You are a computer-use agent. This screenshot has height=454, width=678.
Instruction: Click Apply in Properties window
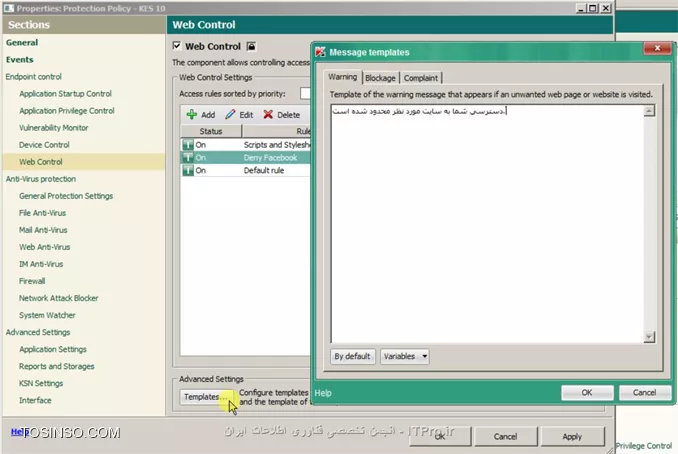[x=572, y=437]
